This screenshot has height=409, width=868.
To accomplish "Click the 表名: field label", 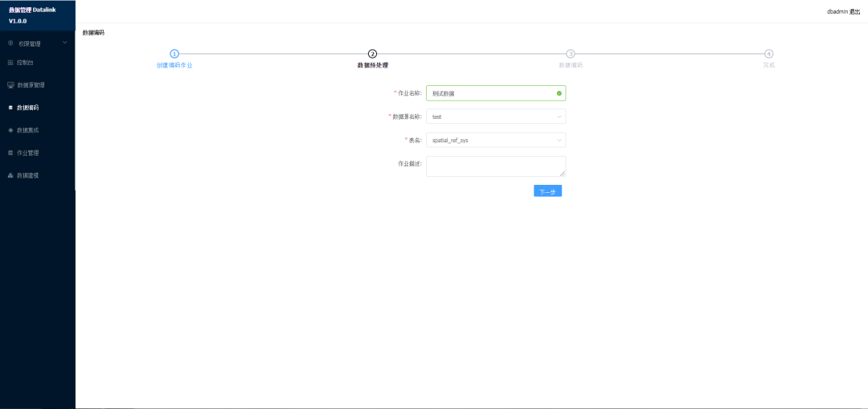I will [414, 140].
